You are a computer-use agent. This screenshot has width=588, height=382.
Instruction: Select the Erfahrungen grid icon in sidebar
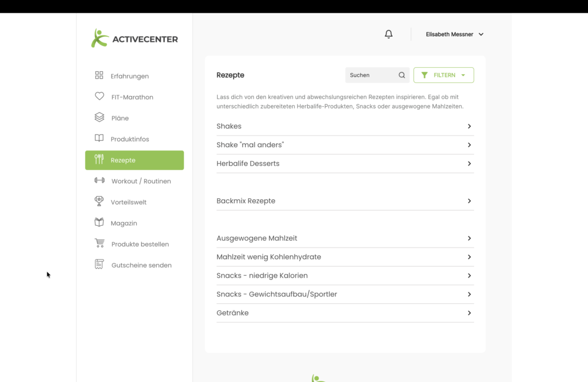tap(99, 75)
